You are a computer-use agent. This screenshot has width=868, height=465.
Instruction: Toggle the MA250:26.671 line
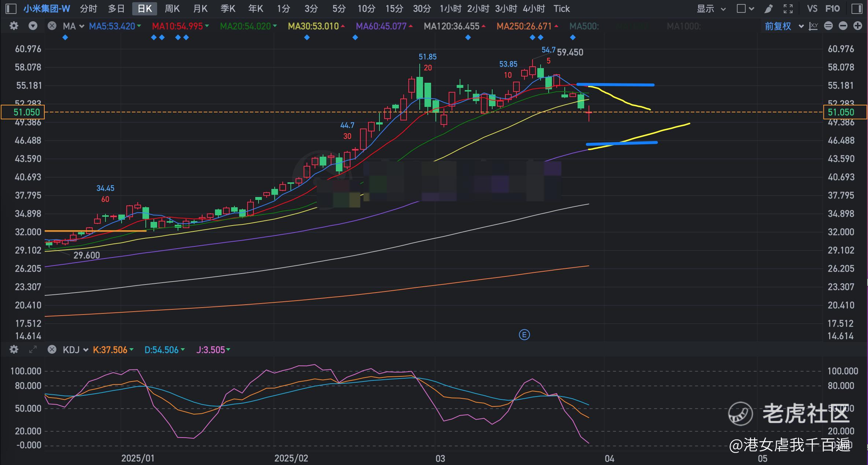527,26
